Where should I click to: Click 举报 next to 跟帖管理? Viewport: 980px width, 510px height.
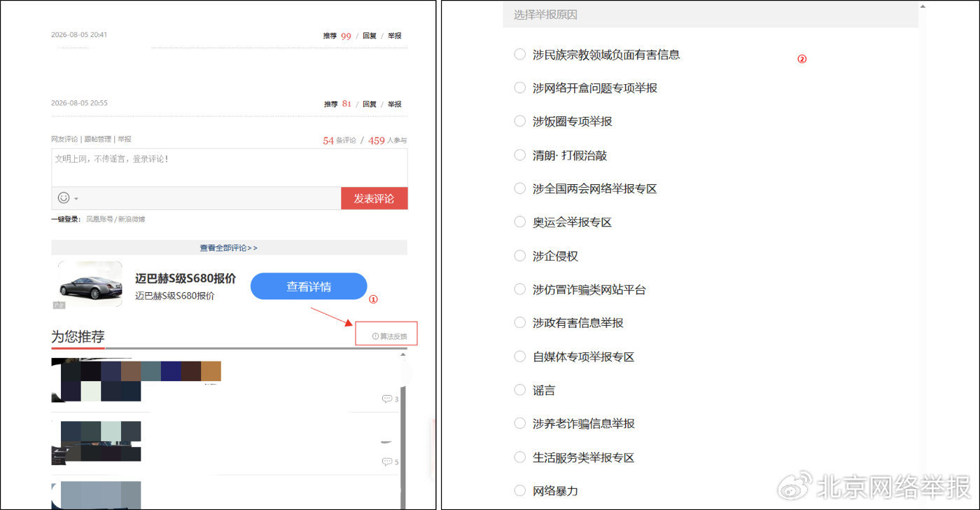coord(124,139)
